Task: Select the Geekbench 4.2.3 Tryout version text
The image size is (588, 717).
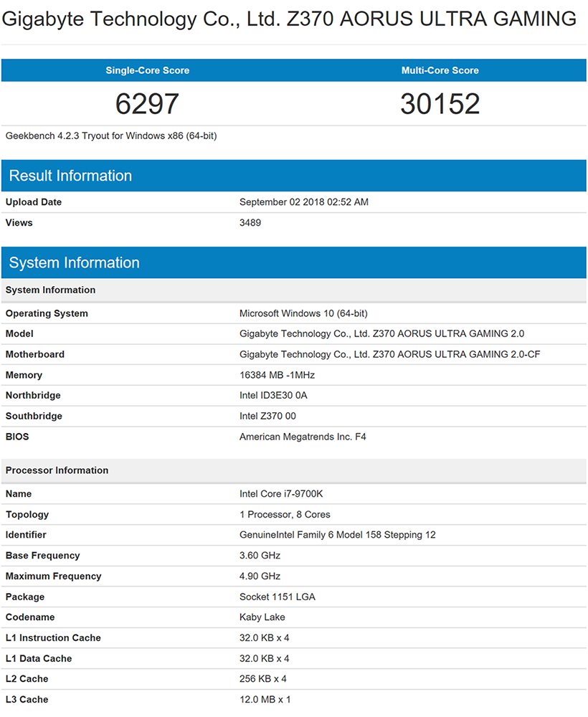Action: (111, 136)
